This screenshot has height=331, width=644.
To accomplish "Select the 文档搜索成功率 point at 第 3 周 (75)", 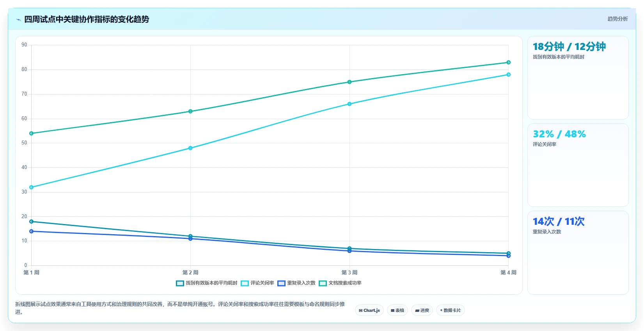I will (x=349, y=82).
